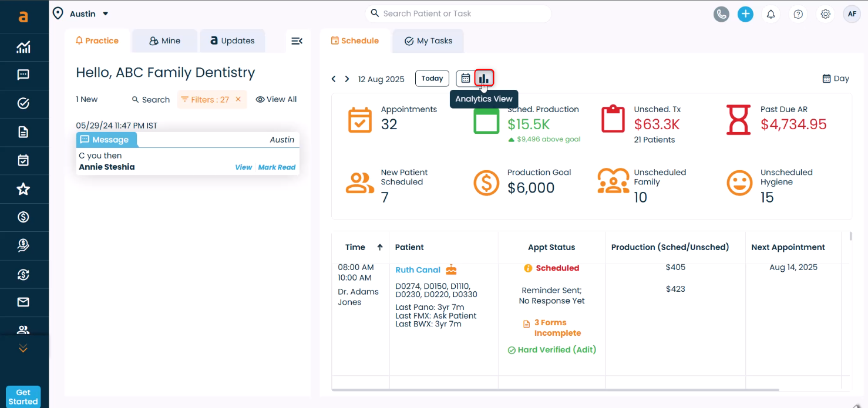The height and width of the screenshot is (408, 868).
Task: Open the help question mark icon
Action: (798, 14)
